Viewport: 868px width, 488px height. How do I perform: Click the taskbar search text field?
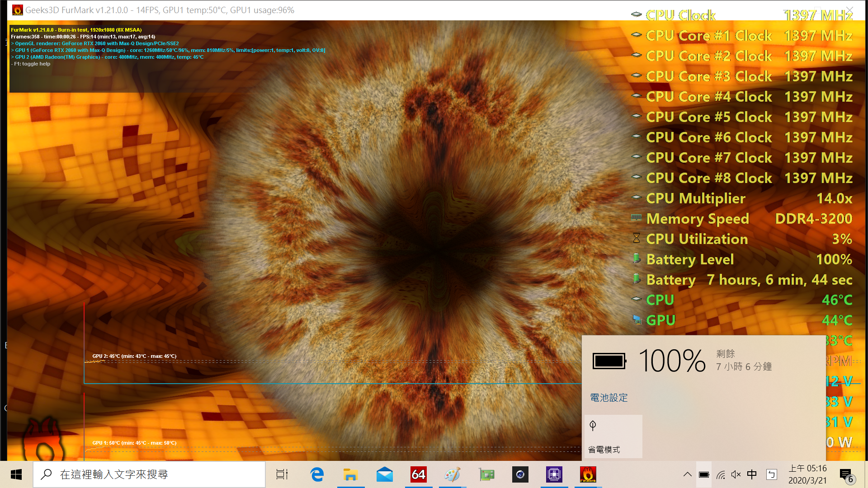tap(149, 474)
